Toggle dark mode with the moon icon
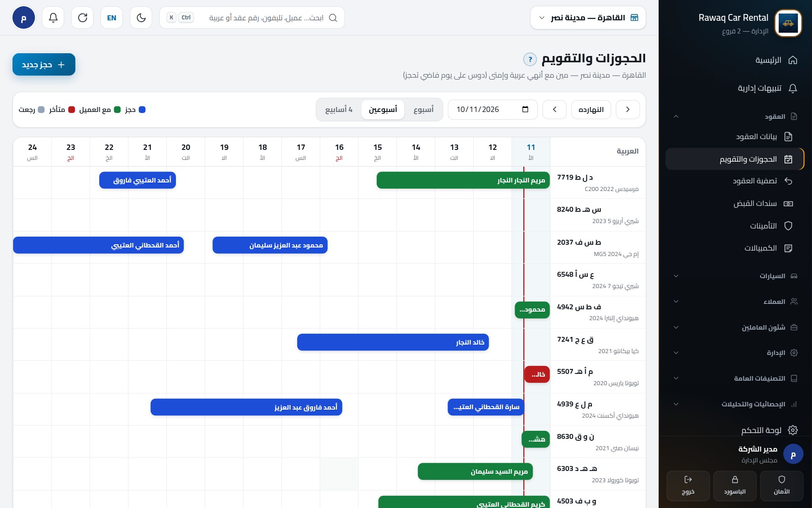Screen dimensions: 812x508 (x=141, y=18)
